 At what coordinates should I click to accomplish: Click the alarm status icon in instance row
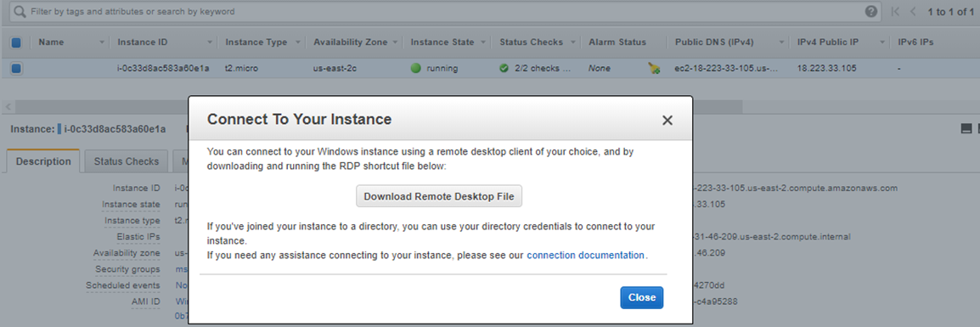(655, 68)
